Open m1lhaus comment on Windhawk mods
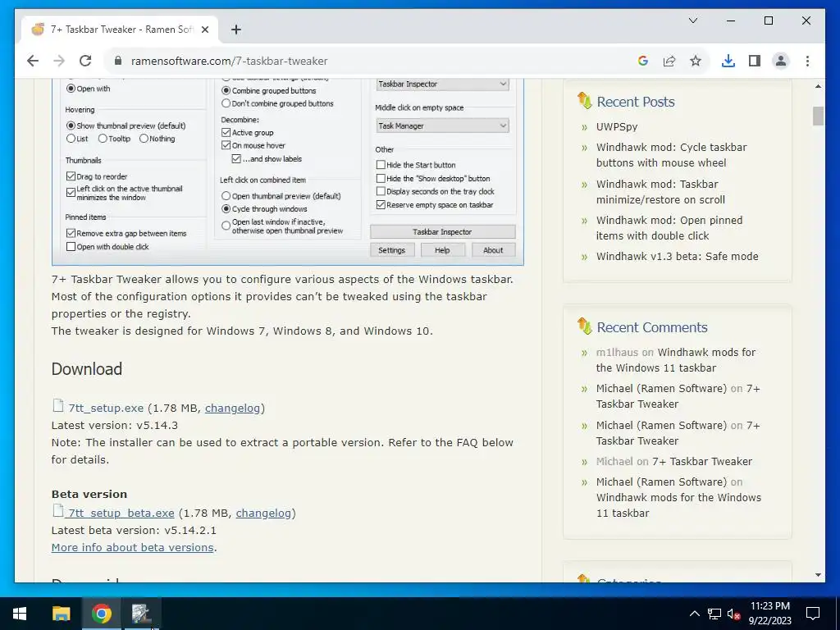Image resolution: width=840 pixels, height=630 pixels. 676,360
